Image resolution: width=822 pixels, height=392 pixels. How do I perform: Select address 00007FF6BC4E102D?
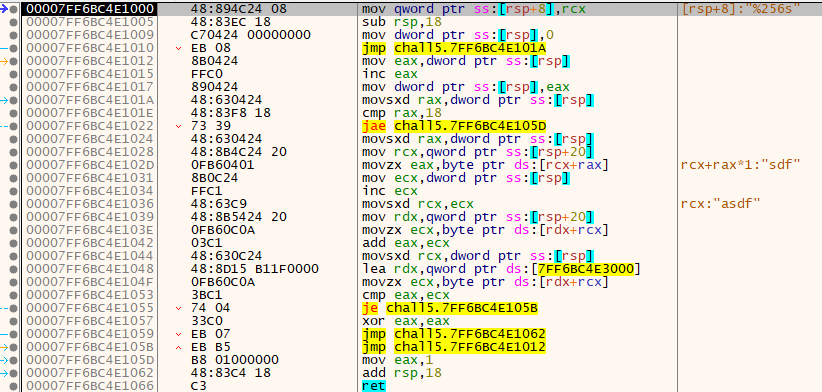coord(90,165)
